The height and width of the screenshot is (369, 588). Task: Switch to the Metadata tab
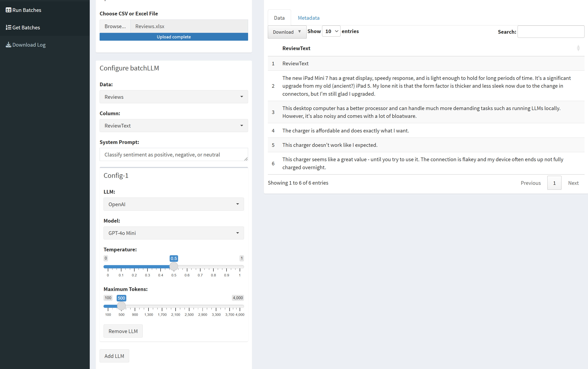tap(308, 17)
